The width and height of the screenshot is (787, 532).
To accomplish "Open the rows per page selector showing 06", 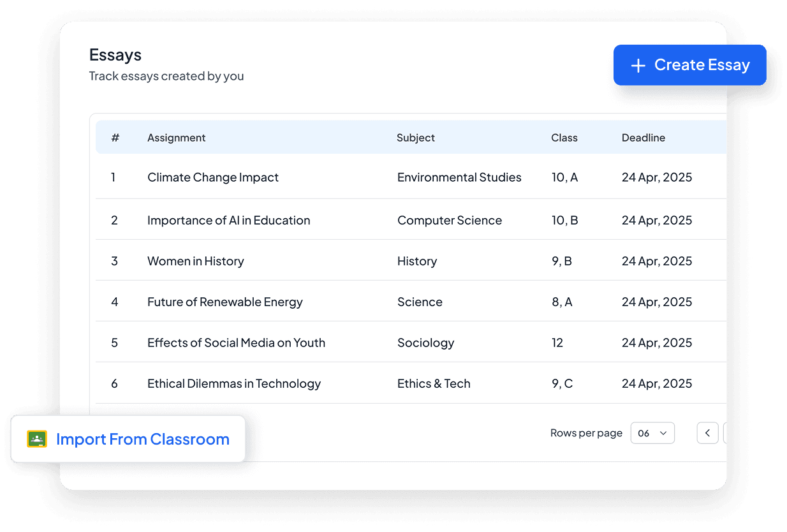I will coord(652,433).
